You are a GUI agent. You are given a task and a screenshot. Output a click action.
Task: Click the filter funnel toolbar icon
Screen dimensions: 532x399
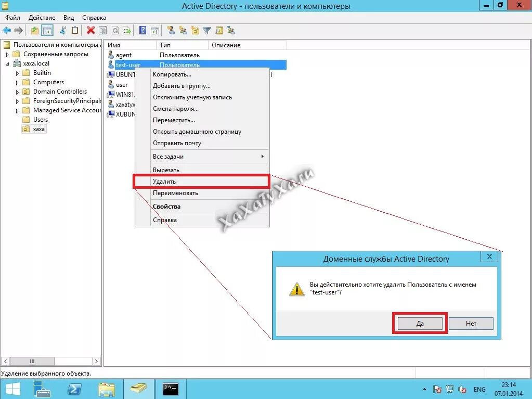click(x=206, y=31)
